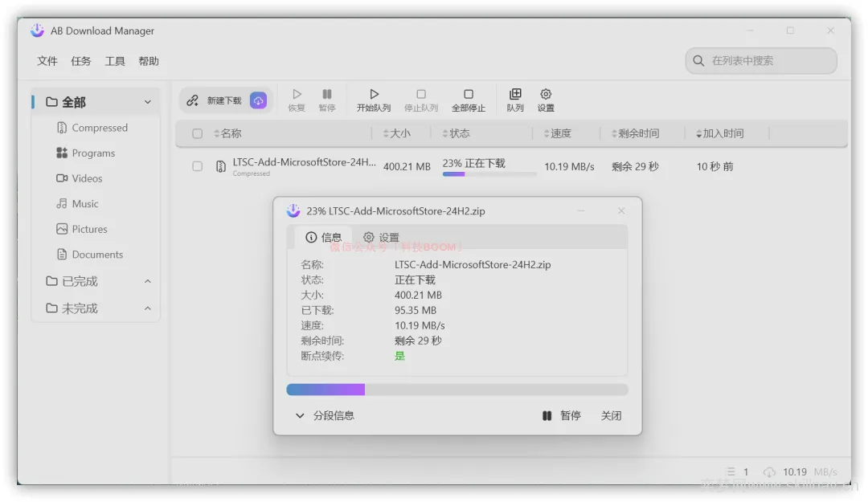Click the purple cloud download button
The height and width of the screenshot is (502, 868).
point(258,100)
